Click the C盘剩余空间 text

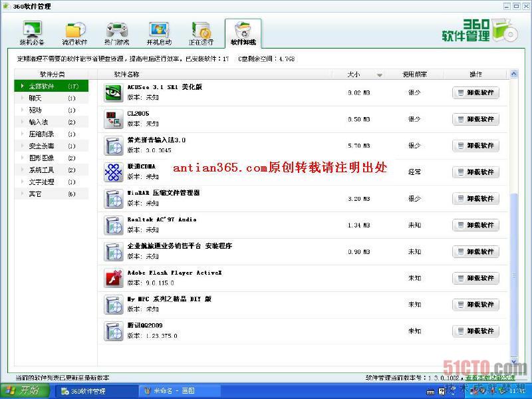tap(267, 59)
